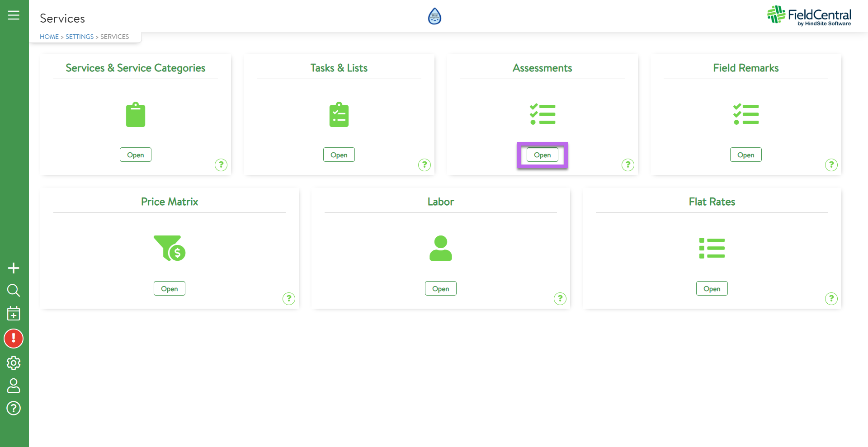Open settings via sidebar gear icon

[x=14, y=362]
